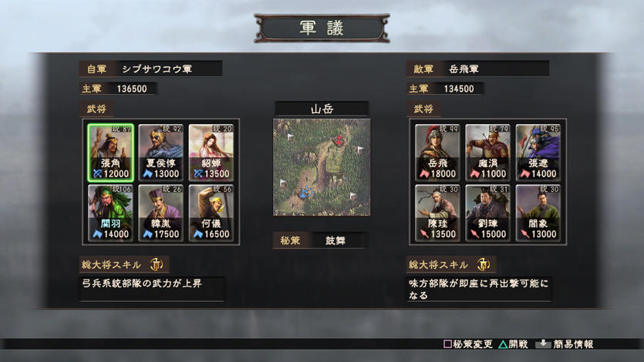This screenshot has height=362, width=644.
Task: Show 簡易情報 from the bottom bar
Action: [x=565, y=344]
